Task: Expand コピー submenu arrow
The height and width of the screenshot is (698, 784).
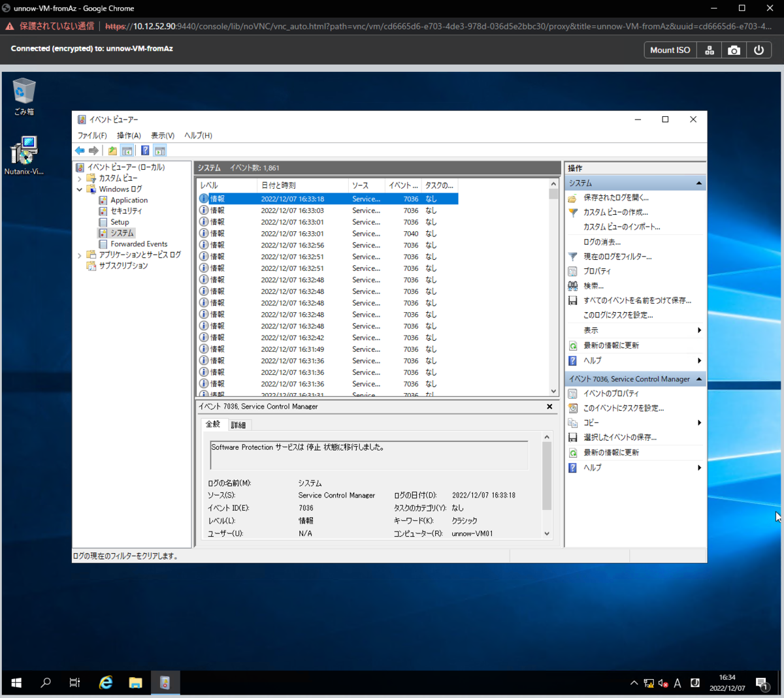Action: click(699, 423)
